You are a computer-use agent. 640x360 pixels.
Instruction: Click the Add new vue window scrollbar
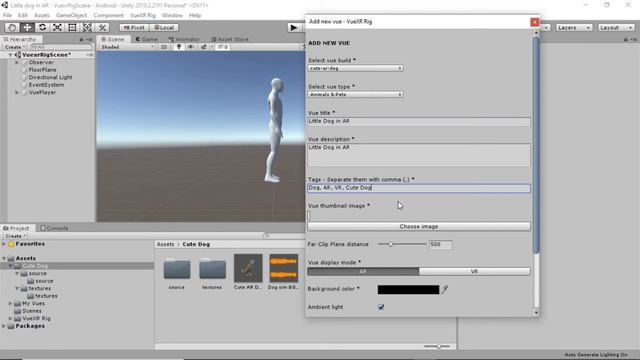click(536, 145)
